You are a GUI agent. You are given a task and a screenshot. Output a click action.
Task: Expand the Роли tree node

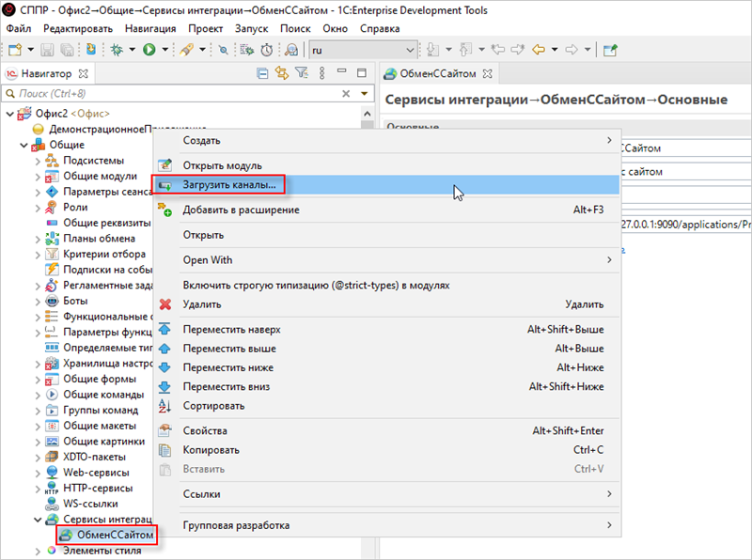tap(39, 208)
